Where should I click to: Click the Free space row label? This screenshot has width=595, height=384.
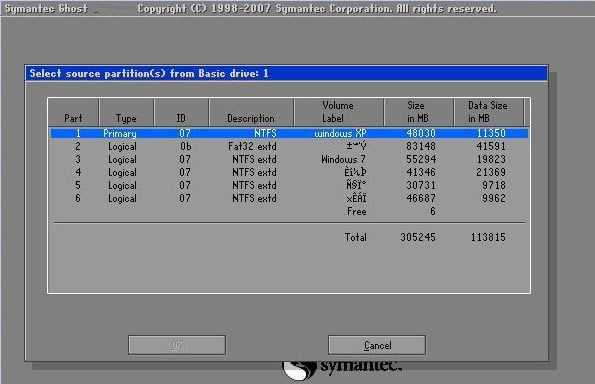point(357,211)
